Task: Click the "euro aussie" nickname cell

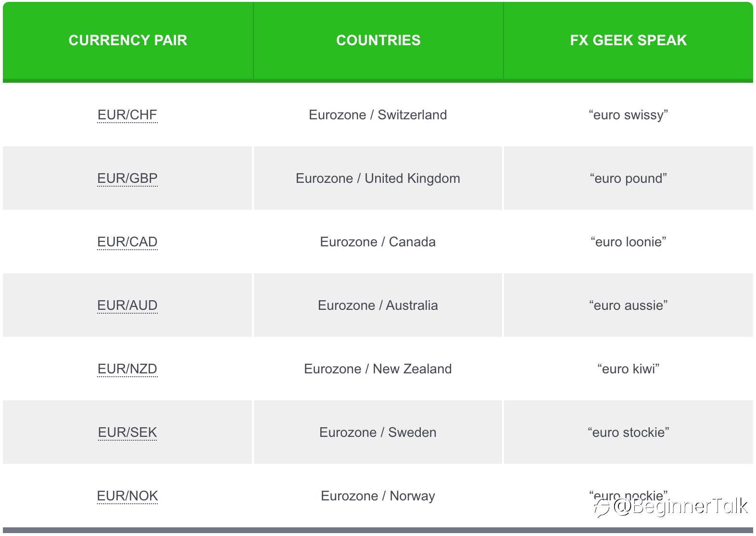Action: [629, 305]
